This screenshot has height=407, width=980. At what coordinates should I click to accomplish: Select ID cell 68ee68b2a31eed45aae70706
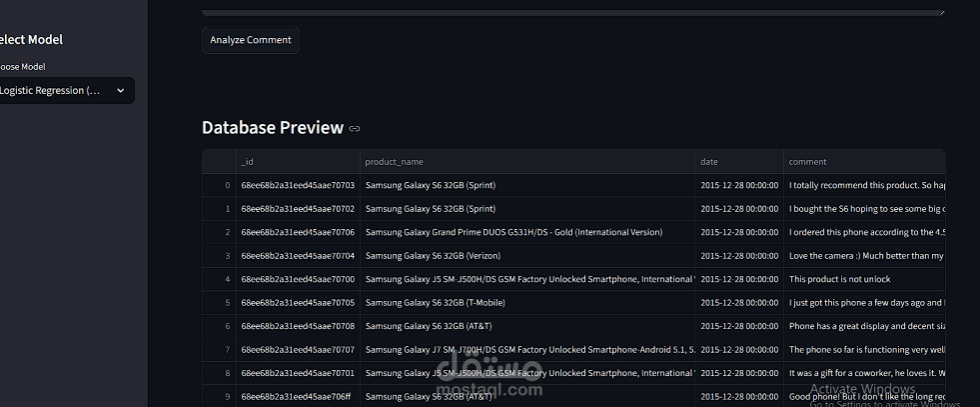point(298,232)
